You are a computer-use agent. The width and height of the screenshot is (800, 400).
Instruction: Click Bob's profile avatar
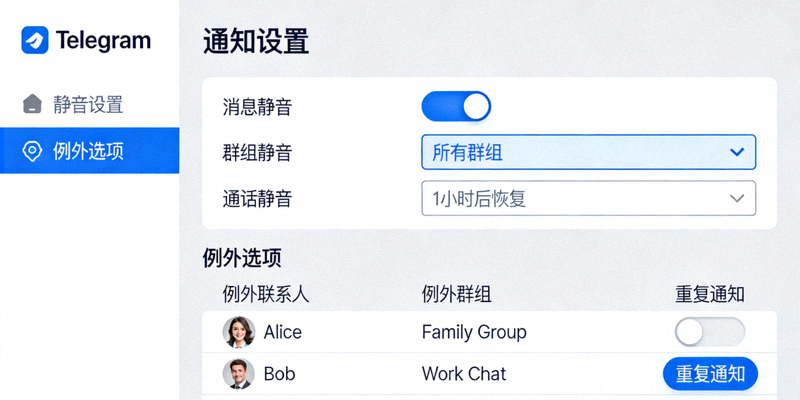pyautogui.click(x=238, y=374)
